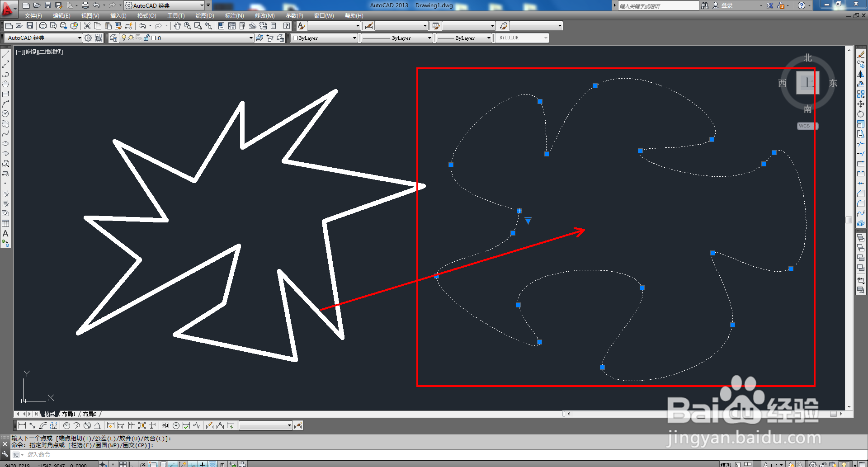Open the Layer Properties Manager icon
Viewport: 868px width, 467px height.
113,38
